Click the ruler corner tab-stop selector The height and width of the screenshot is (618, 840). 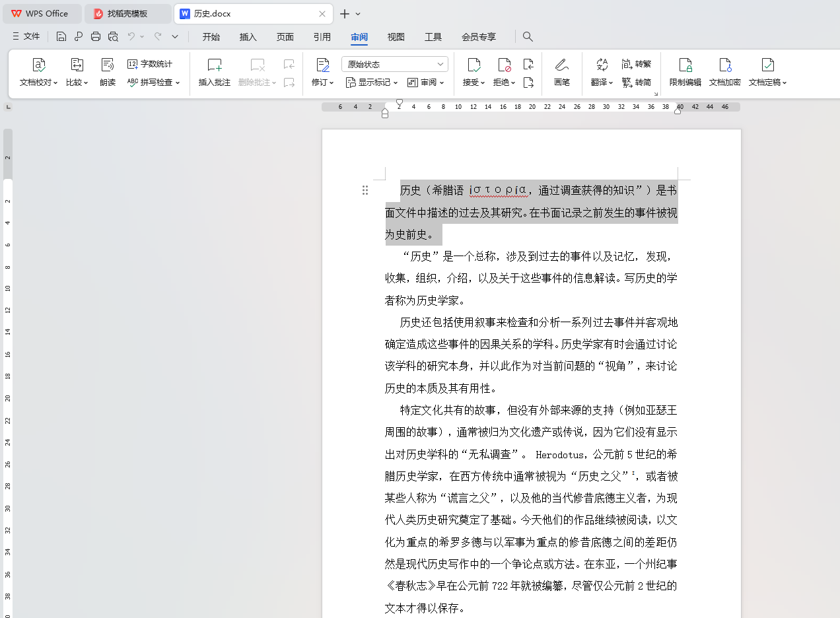pyautogui.click(x=9, y=106)
